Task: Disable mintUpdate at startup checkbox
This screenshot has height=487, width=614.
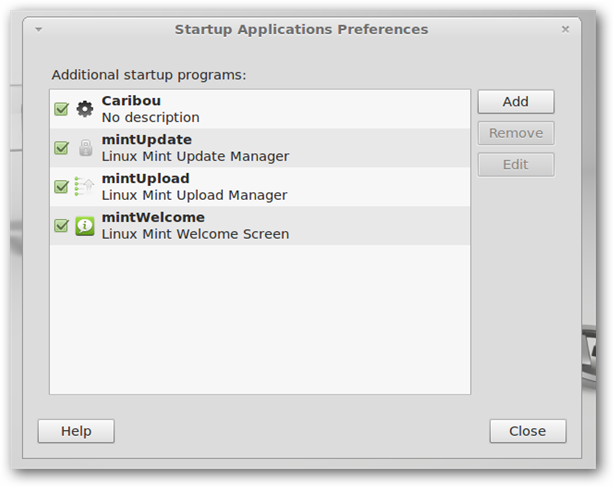Action: click(61, 148)
